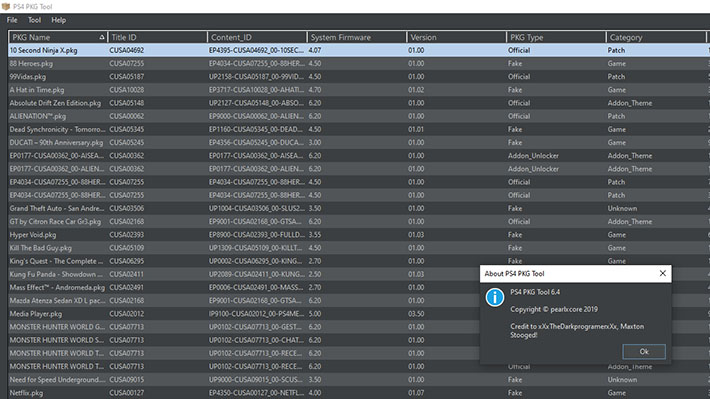This screenshot has height=399, width=710.
Task: Select the Netflix.pkg row
Action: [x=359, y=393]
